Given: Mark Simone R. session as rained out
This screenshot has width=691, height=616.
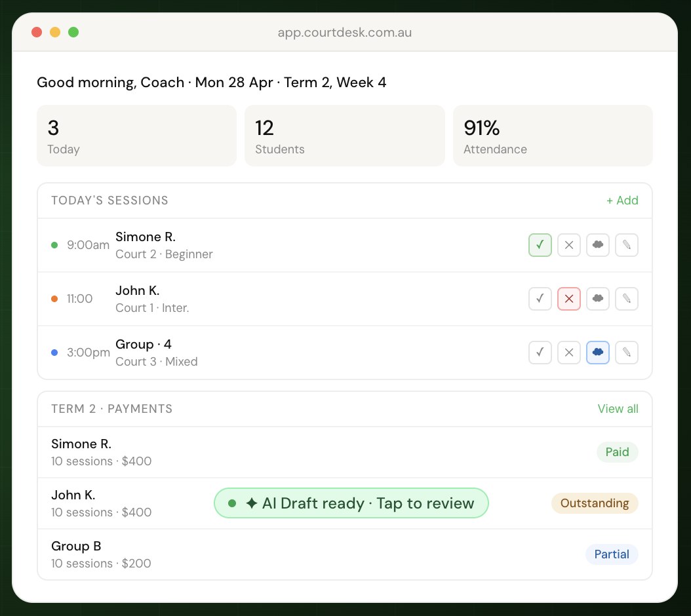Looking at the screenshot, I should pos(597,245).
